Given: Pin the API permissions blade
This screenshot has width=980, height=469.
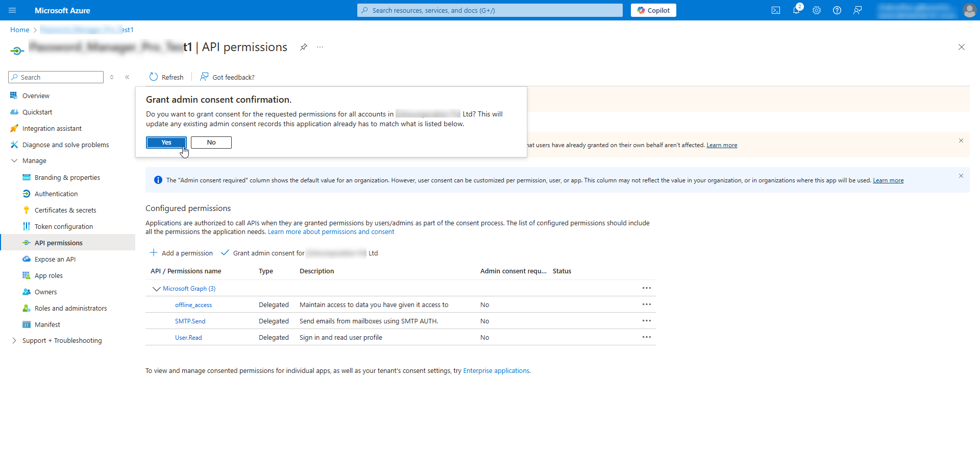Looking at the screenshot, I should pyautogui.click(x=304, y=47).
